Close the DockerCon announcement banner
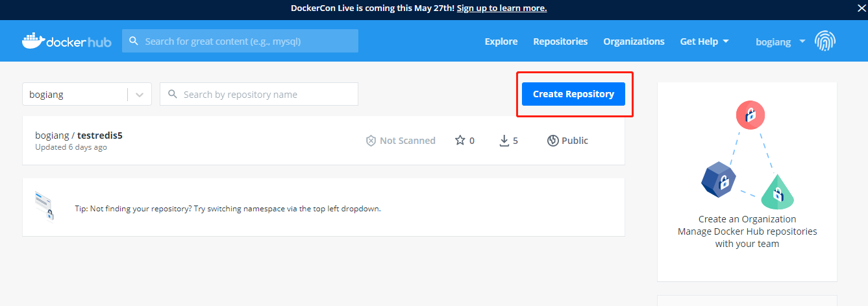The height and width of the screenshot is (306, 868). coord(860,8)
